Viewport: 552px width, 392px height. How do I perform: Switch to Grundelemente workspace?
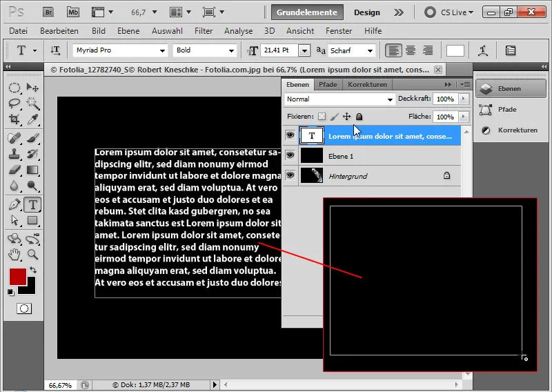click(x=307, y=12)
